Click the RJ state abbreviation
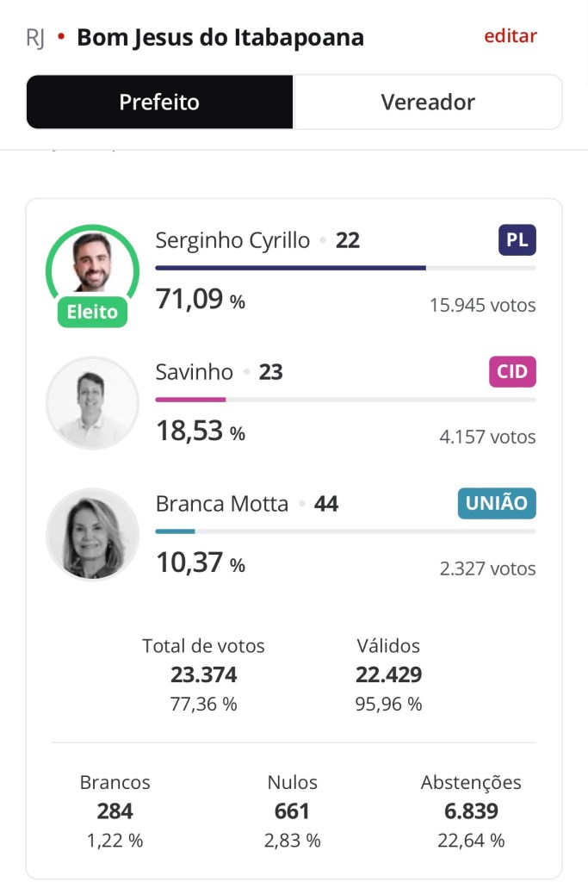The image size is (588, 882). (35, 38)
